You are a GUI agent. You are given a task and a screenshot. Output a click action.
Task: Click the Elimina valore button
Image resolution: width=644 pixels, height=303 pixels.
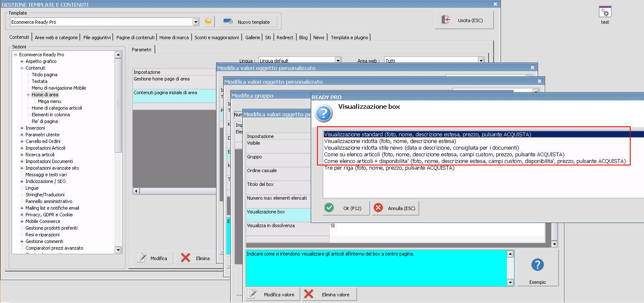pos(330,294)
